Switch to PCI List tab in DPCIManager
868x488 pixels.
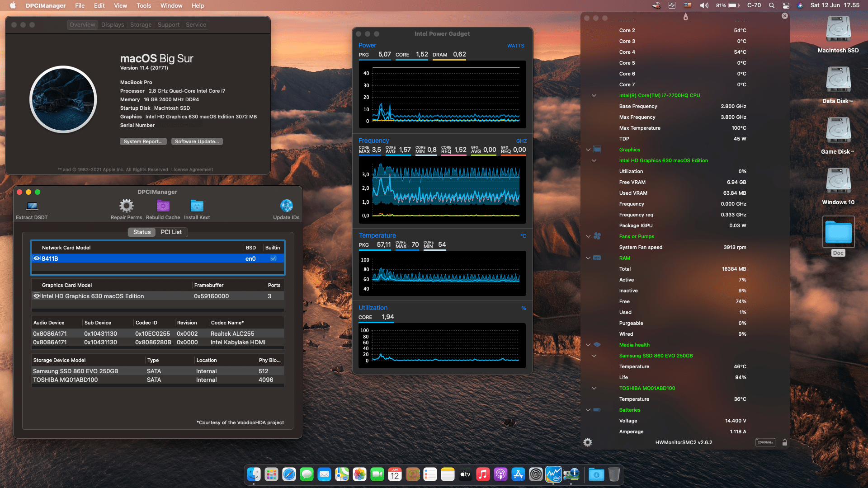tap(171, 232)
